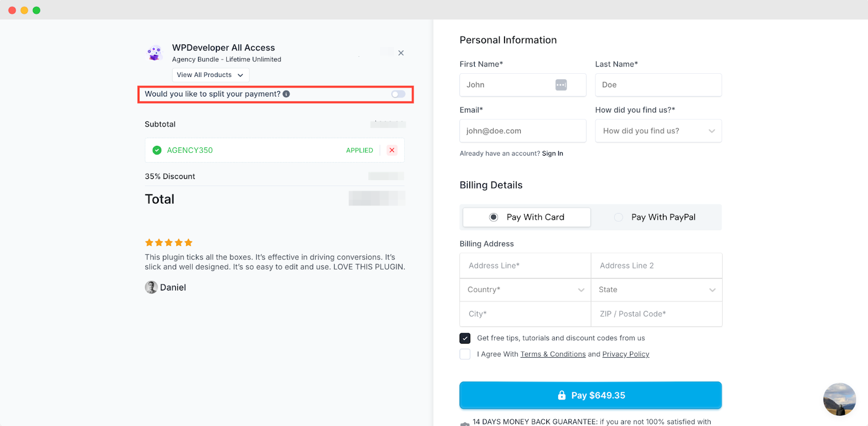Click the Email input field
This screenshot has height=426, width=868.
click(522, 131)
